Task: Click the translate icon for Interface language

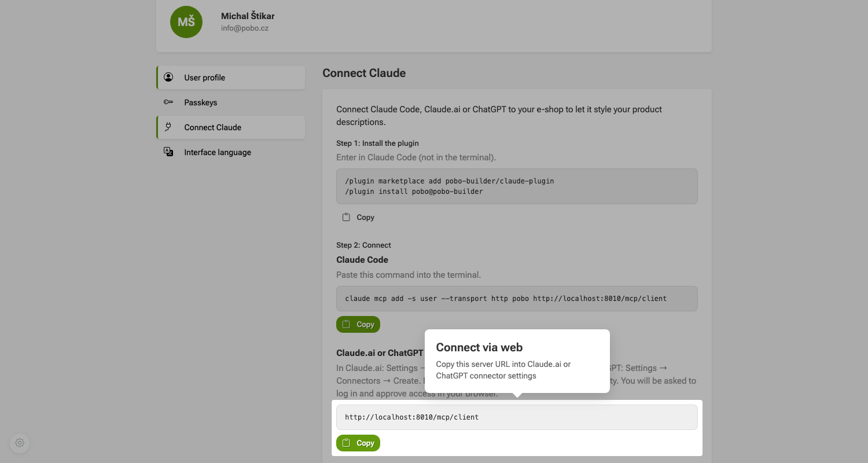Action: 168,152
